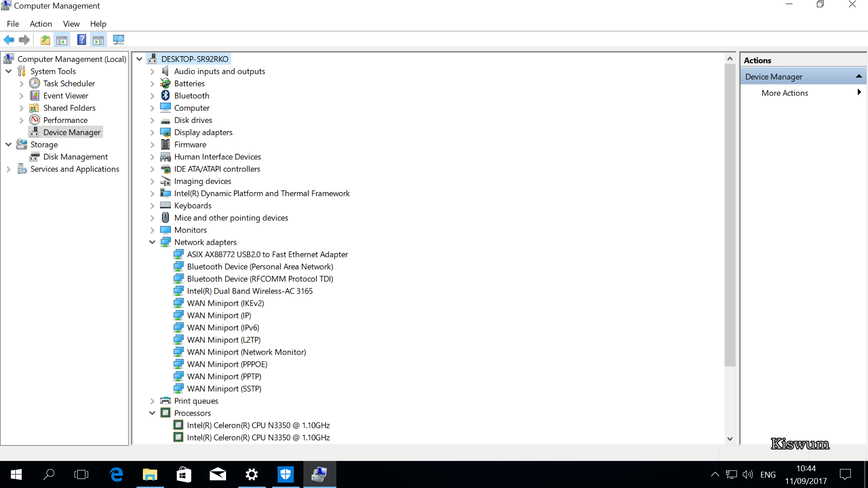Select WAN Miniport (Network Monitor)
Image resolution: width=868 pixels, height=488 pixels.
pos(246,352)
